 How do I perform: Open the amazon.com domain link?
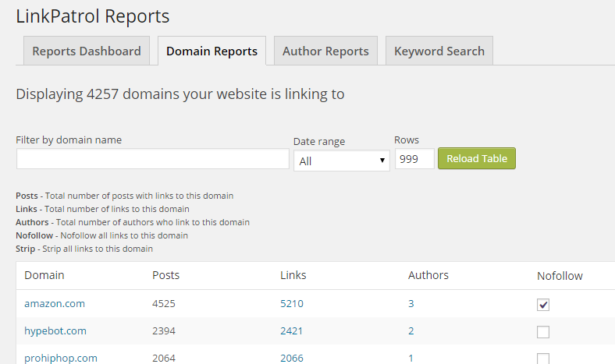pyautogui.click(x=55, y=304)
